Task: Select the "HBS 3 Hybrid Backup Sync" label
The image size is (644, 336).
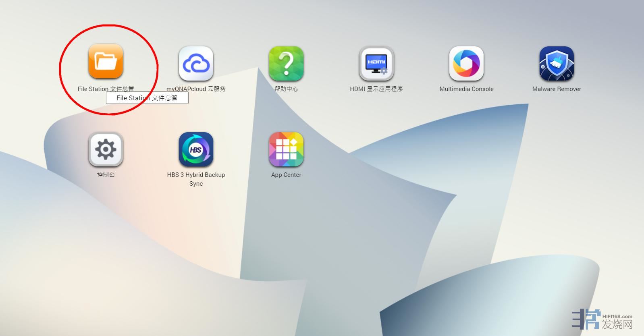Action: tap(196, 179)
